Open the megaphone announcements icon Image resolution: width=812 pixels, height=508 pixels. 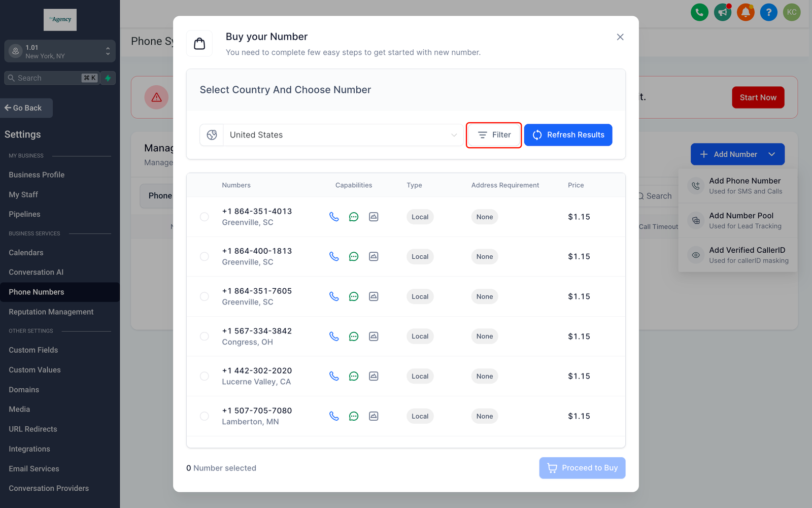click(x=722, y=12)
